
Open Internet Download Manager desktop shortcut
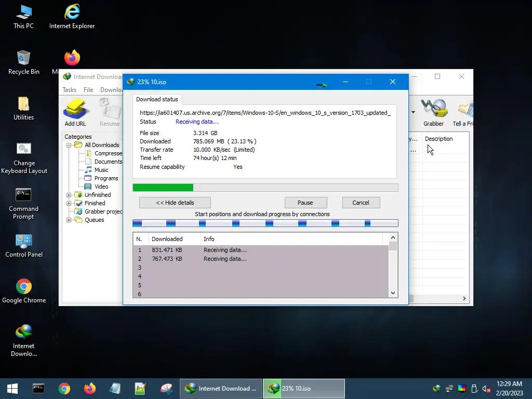click(x=24, y=341)
